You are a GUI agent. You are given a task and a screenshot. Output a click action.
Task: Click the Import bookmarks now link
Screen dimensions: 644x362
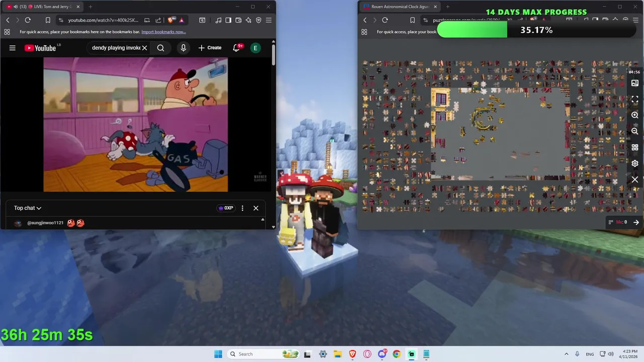tap(164, 32)
